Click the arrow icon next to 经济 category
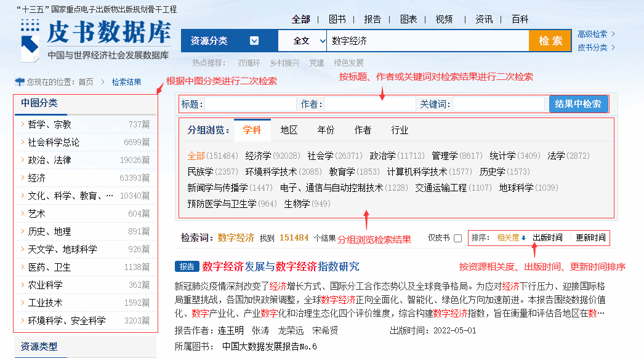This screenshot has height=358, width=644. click(x=22, y=178)
